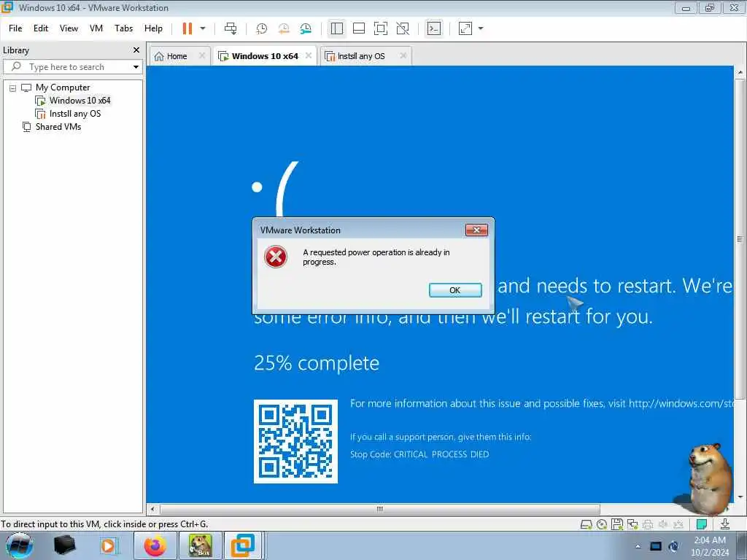Open the View menu
The image size is (747, 560).
(x=69, y=28)
